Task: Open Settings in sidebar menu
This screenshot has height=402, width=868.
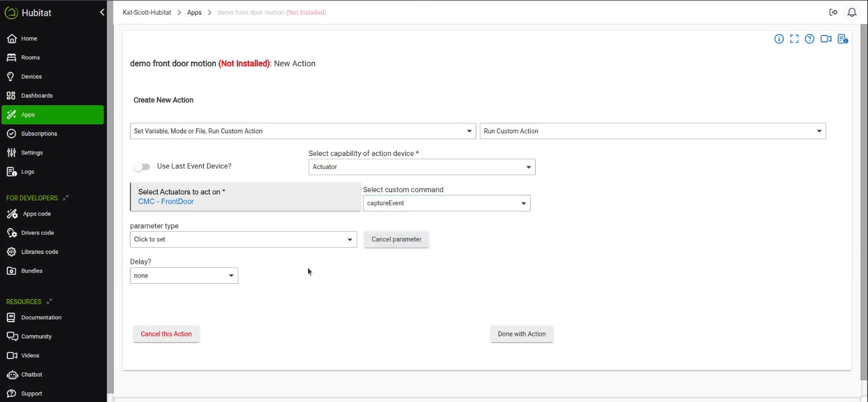Action: (53, 153)
